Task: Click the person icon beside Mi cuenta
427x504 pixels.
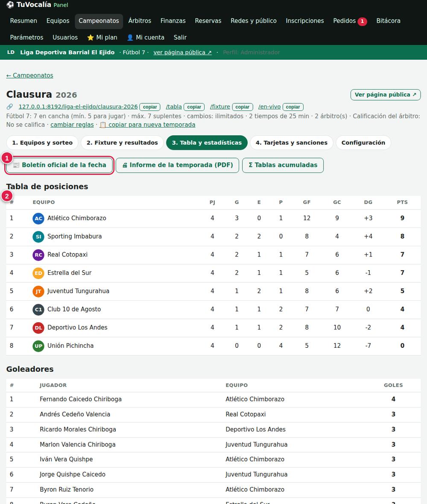Action: tap(130, 38)
